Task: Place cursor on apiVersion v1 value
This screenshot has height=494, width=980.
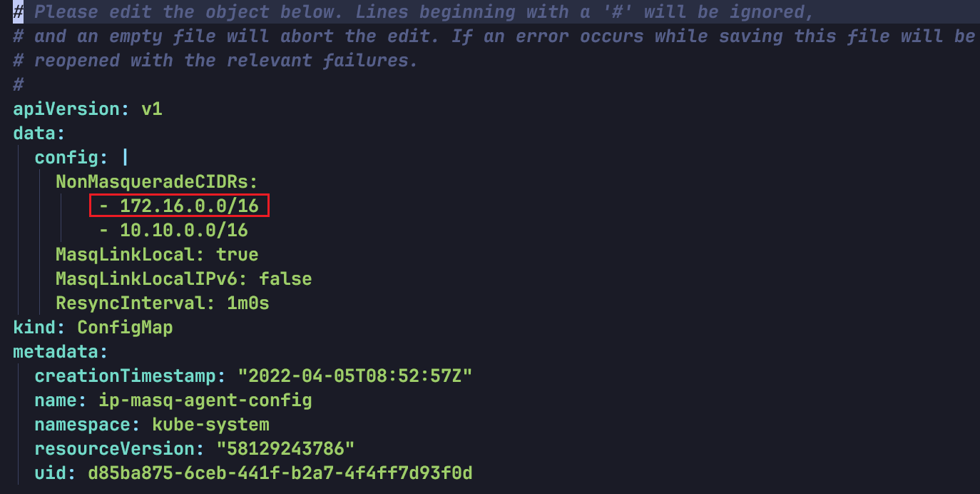Action: tap(153, 109)
